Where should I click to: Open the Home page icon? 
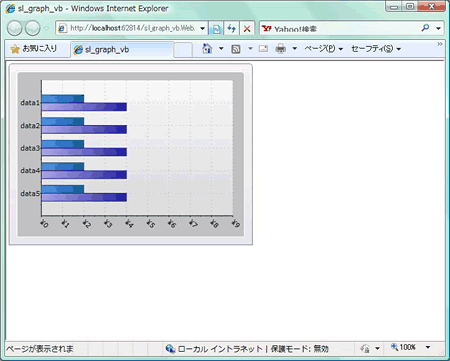[207, 49]
